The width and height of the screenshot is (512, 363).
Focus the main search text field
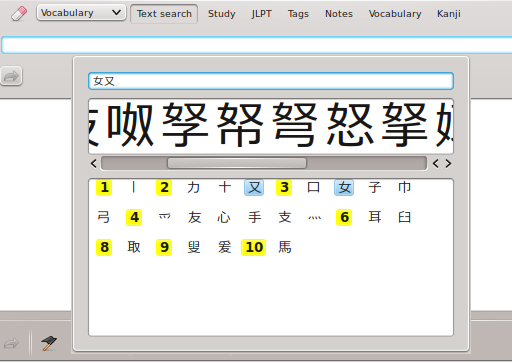(x=257, y=45)
